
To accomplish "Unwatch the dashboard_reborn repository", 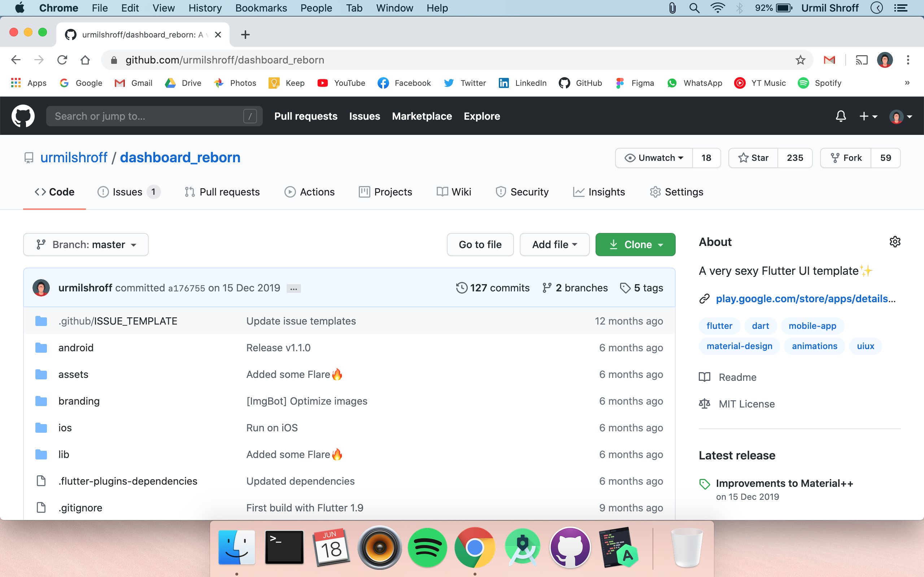I will (x=654, y=158).
